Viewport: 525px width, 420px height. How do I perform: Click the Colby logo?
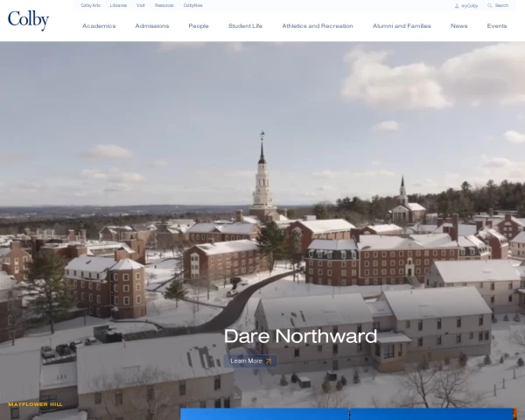[28, 20]
